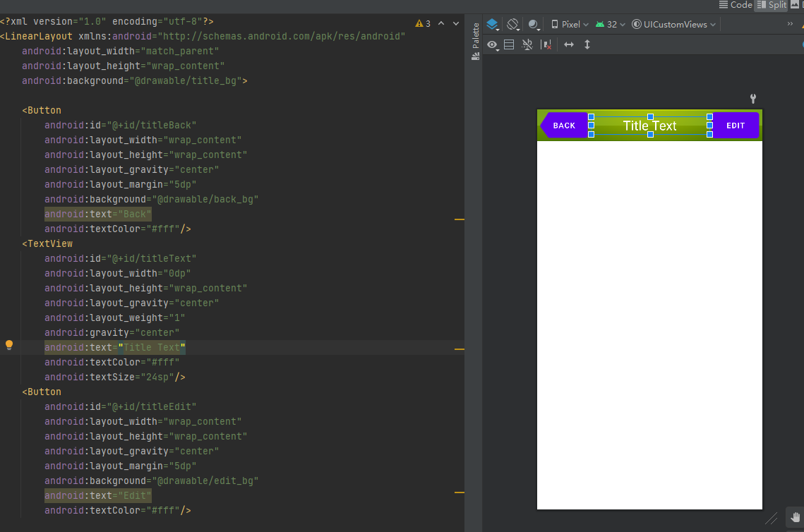The width and height of the screenshot is (804, 532).
Task: Click the @+id/titleBack id value
Action: pyautogui.click(x=151, y=126)
